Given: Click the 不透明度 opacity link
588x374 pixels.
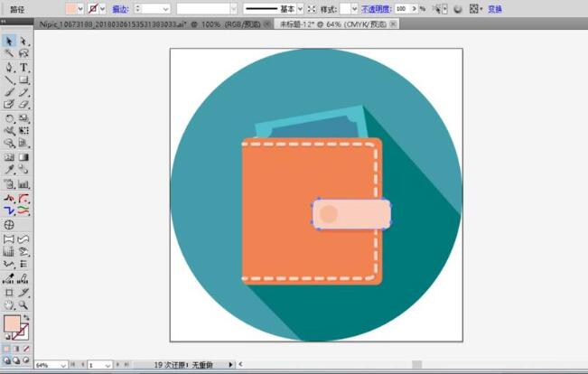Looking at the screenshot, I should click(377, 8).
